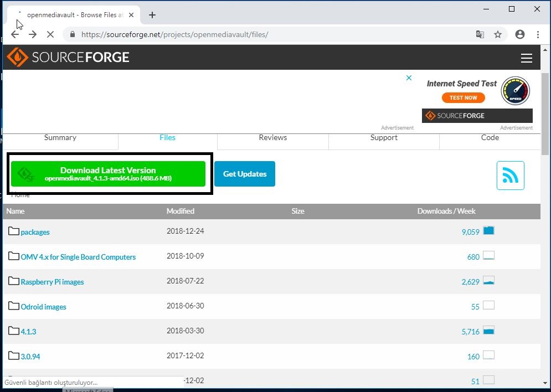Stop loading the page
The height and width of the screenshot is (392, 551).
(50, 34)
